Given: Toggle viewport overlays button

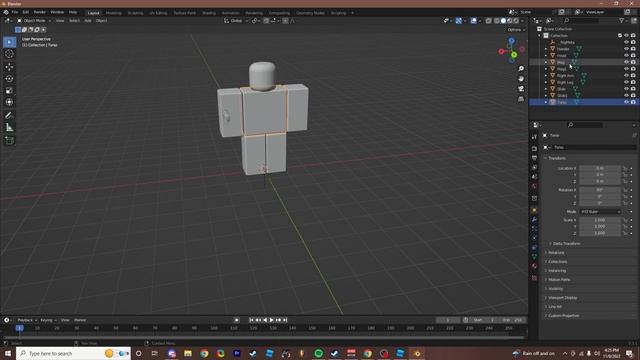Looking at the screenshot, I should coord(473,21).
